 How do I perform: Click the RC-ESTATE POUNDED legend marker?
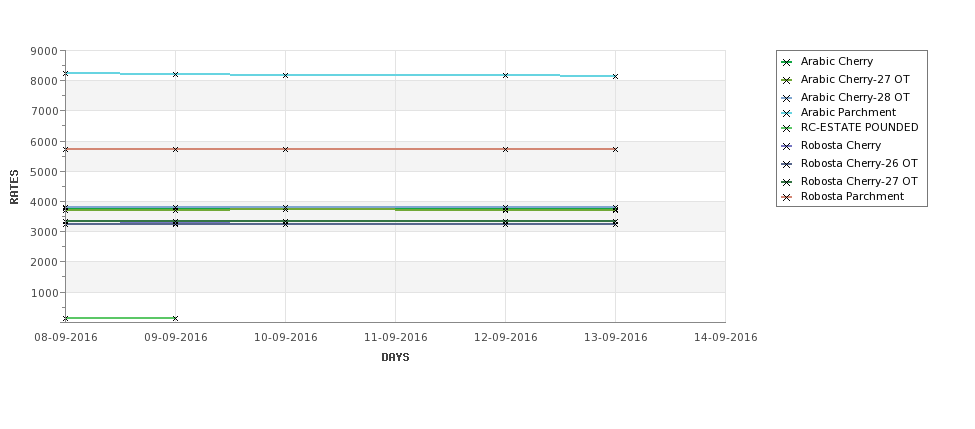tap(787, 128)
